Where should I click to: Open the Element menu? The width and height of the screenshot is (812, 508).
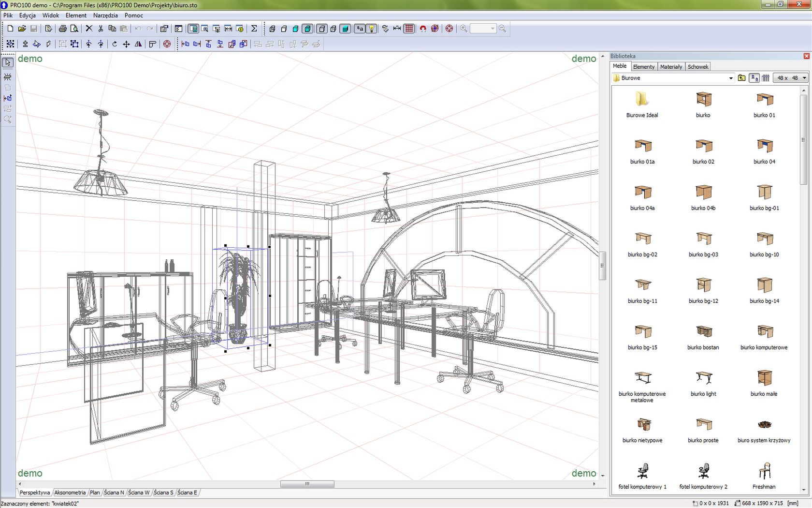[x=76, y=15]
